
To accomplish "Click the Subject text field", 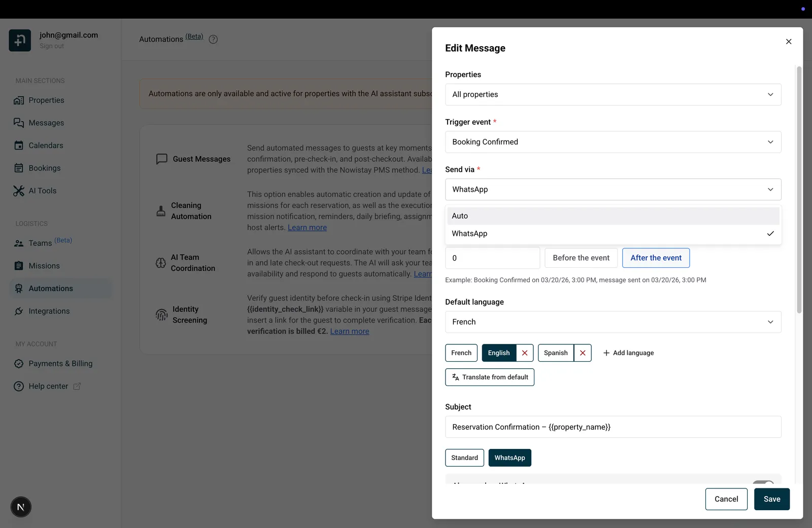I will [x=613, y=427].
